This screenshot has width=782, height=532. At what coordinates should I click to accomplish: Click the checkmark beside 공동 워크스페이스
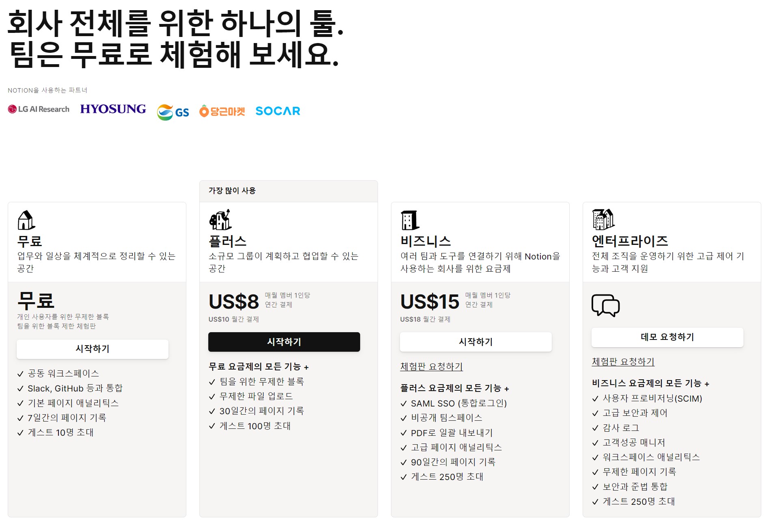point(20,374)
